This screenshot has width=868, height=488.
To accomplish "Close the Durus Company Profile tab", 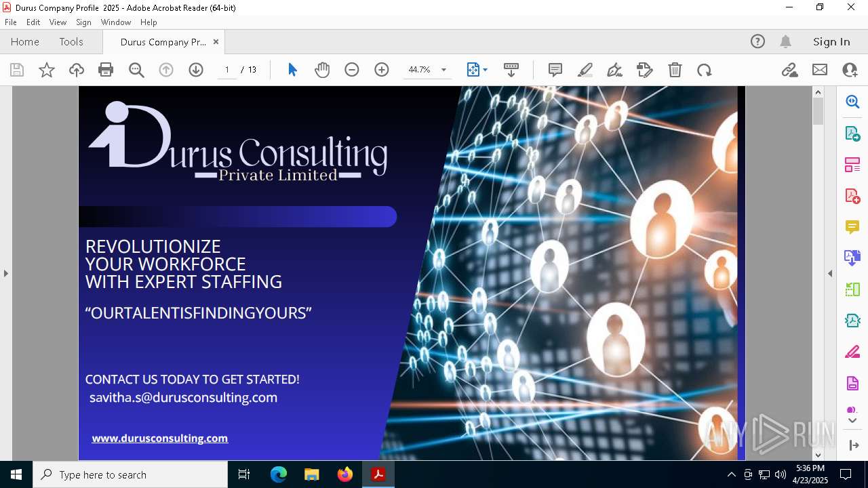I will pyautogui.click(x=216, y=42).
